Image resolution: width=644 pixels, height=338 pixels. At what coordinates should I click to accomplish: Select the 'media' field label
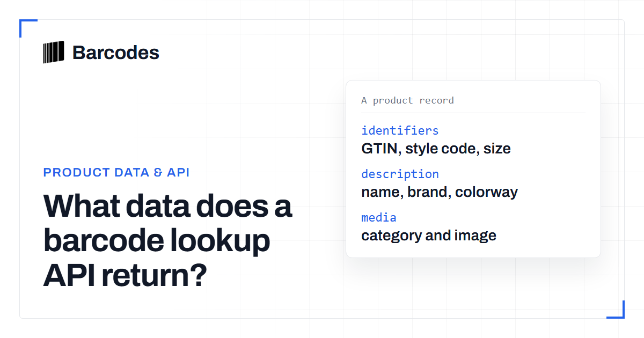[x=379, y=217]
